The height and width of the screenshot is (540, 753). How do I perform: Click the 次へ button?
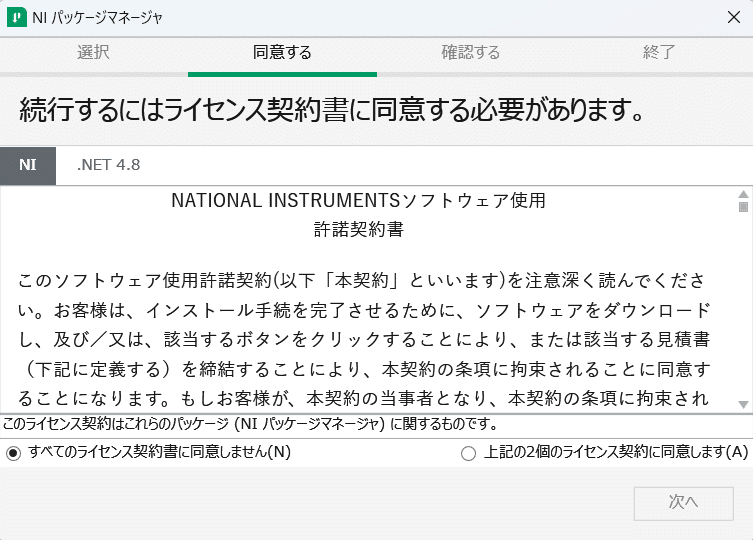[683, 503]
